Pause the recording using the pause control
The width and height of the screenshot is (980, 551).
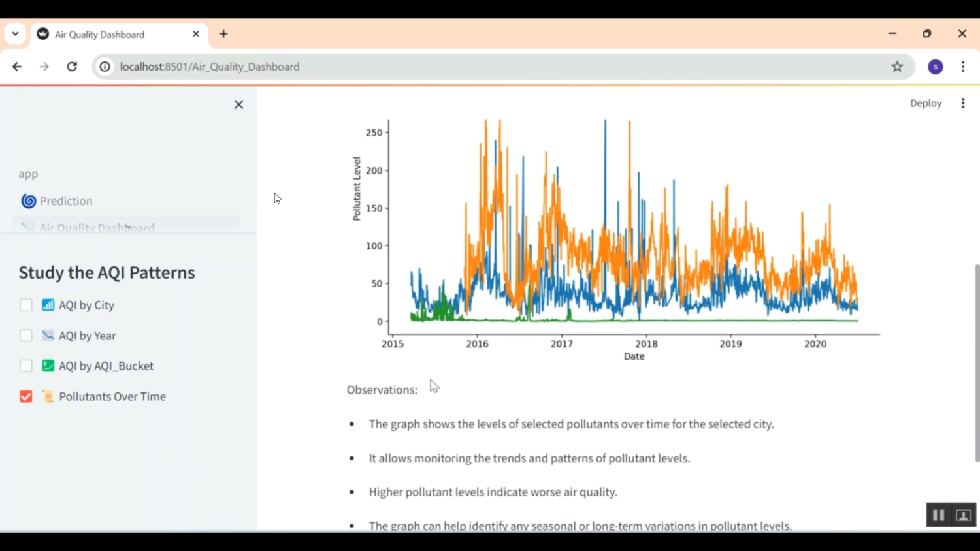coord(938,515)
